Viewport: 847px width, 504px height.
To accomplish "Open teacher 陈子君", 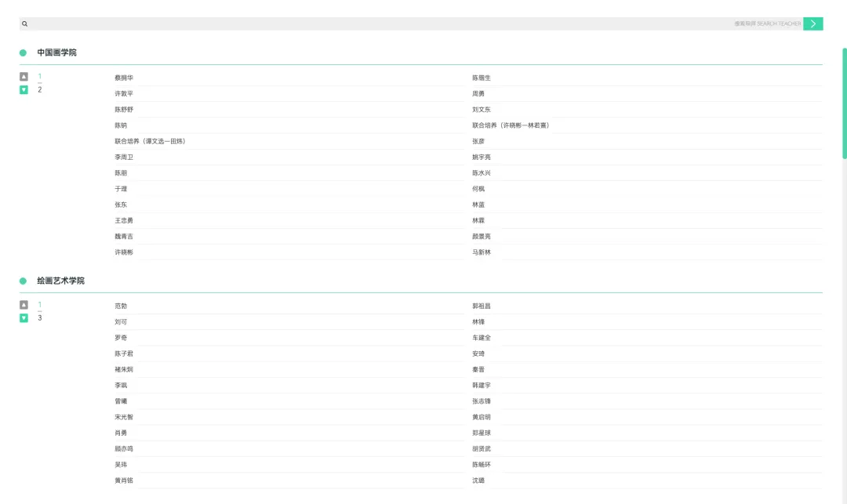I will (x=124, y=354).
